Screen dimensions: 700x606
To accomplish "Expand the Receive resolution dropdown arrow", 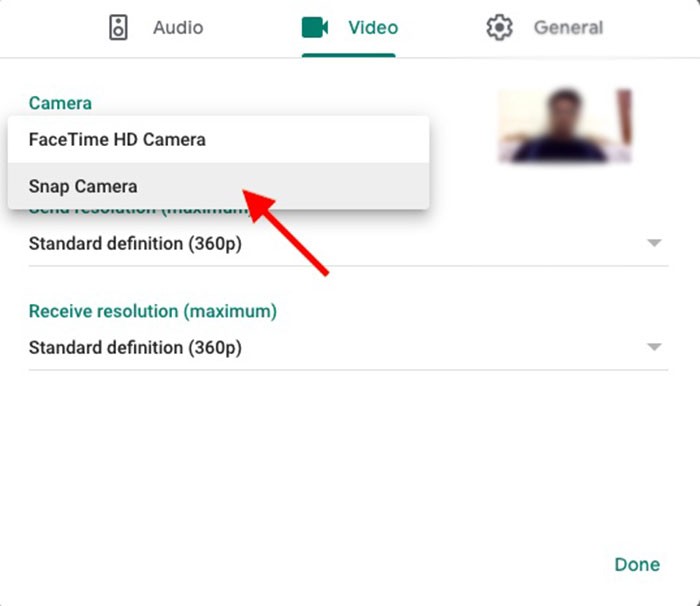I will click(654, 347).
